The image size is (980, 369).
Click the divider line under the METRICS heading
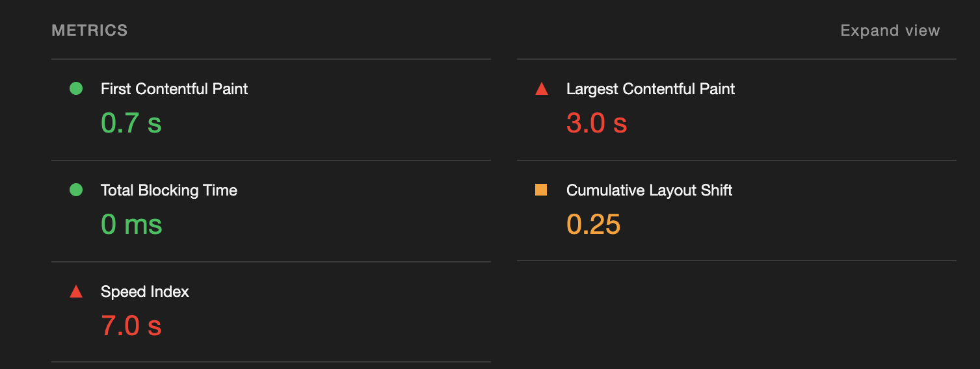[271, 59]
